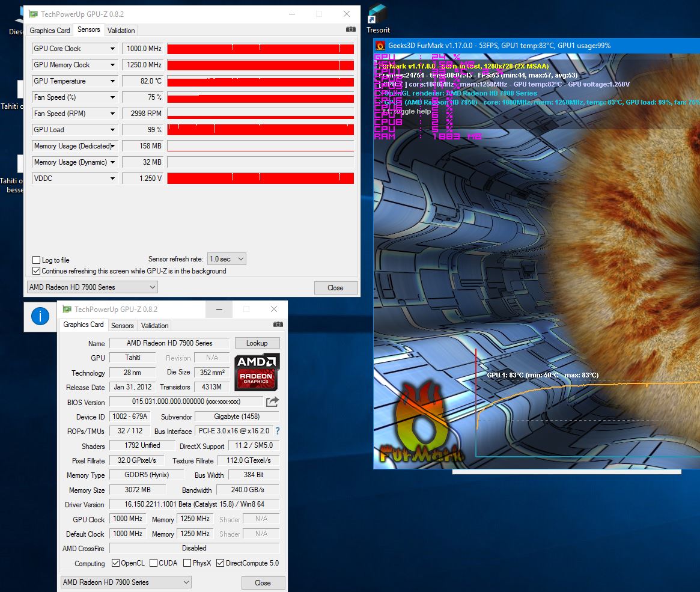Expand the Fan Speed (RPM) sensor dropdown
Viewport: 700px width, 592px height.
click(112, 114)
